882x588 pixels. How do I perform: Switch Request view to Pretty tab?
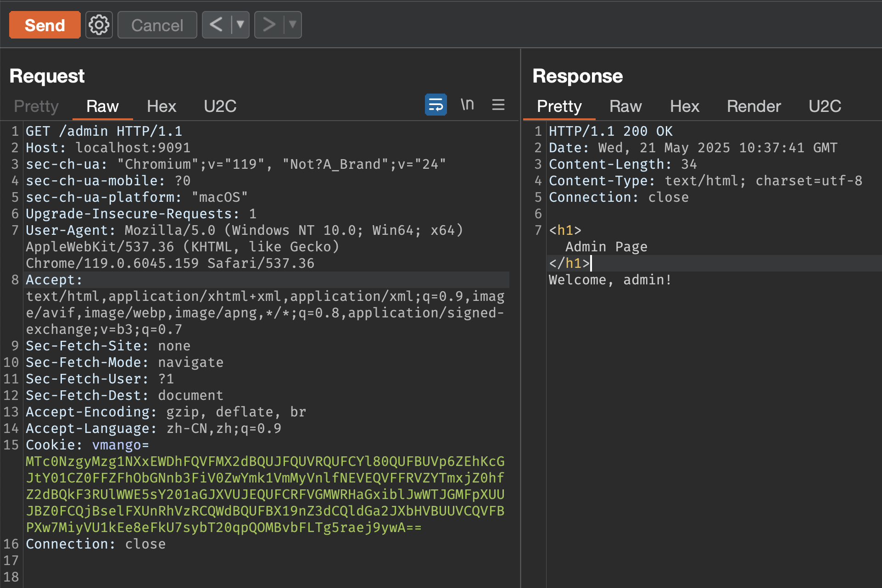point(36,106)
